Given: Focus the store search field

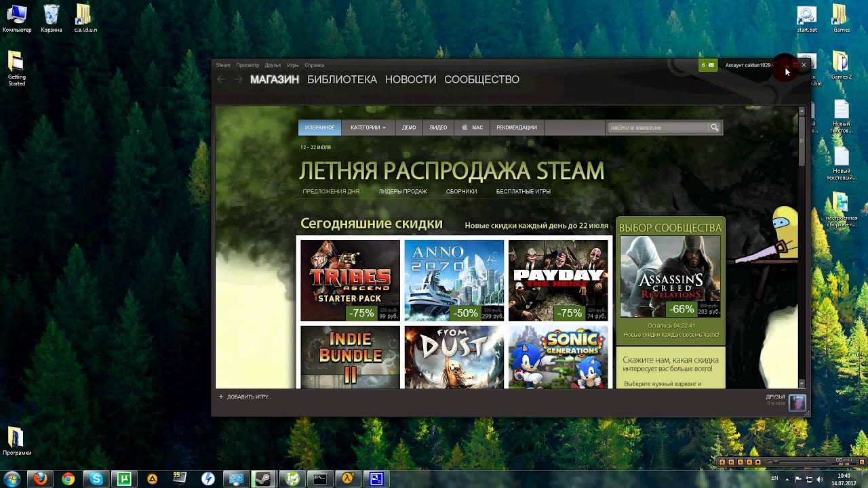Looking at the screenshot, I should coord(657,127).
